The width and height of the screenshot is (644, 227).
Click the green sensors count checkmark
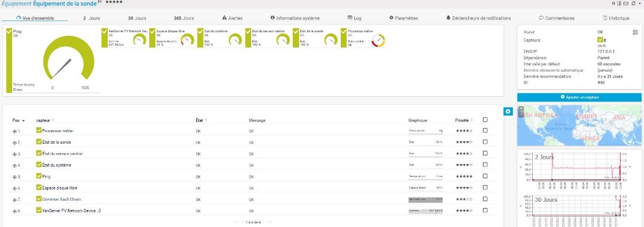[600, 40]
